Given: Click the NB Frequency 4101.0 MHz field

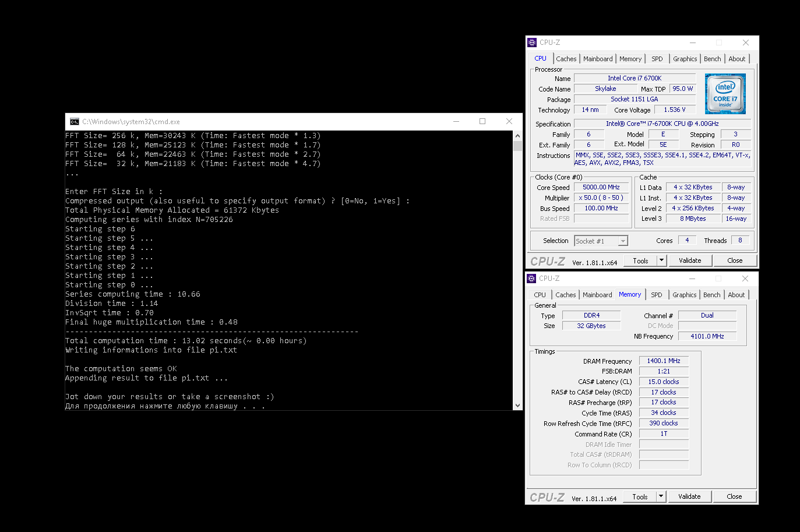Looking at the screenshot, I should pyautogui.click(x=707, y=336).
